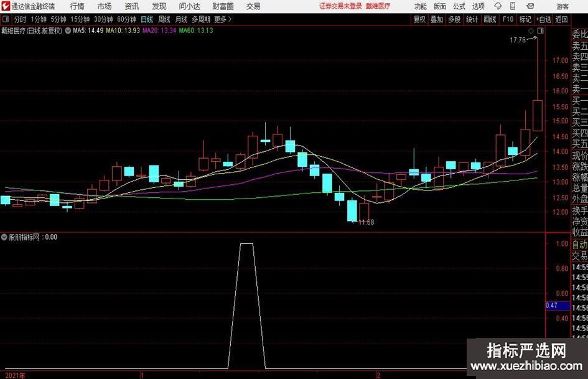Click the MA5: 14.49 label

[x=88, y=30]
